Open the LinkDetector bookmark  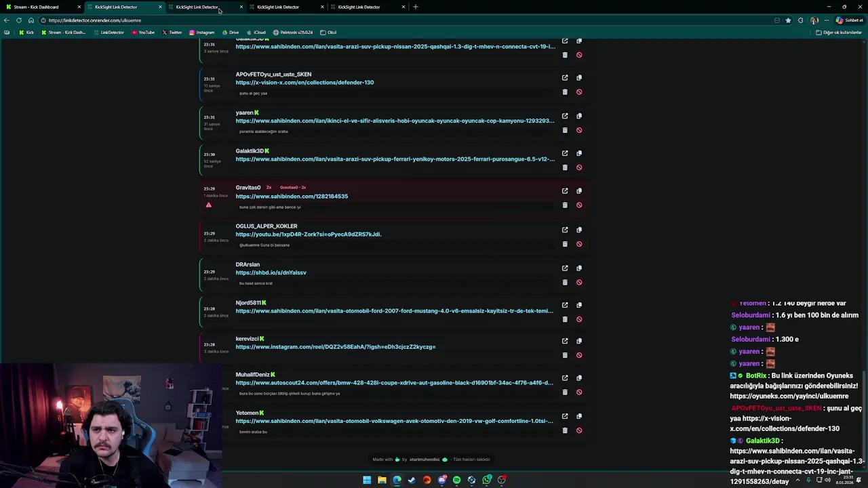tap(108, 33)
